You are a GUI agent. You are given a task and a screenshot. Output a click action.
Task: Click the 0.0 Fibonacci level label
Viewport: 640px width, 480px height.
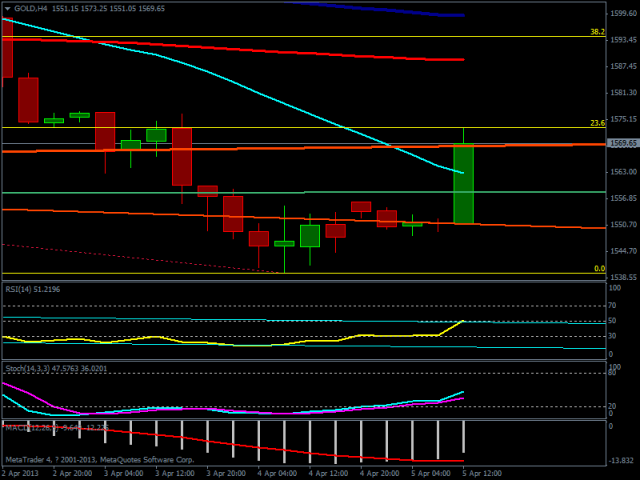click(599, 268)
